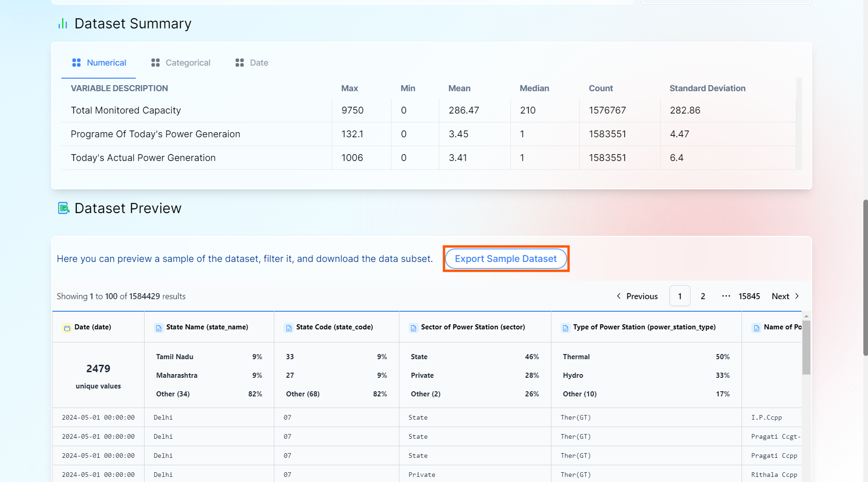Go to the Previous results page

pos(637,296)
